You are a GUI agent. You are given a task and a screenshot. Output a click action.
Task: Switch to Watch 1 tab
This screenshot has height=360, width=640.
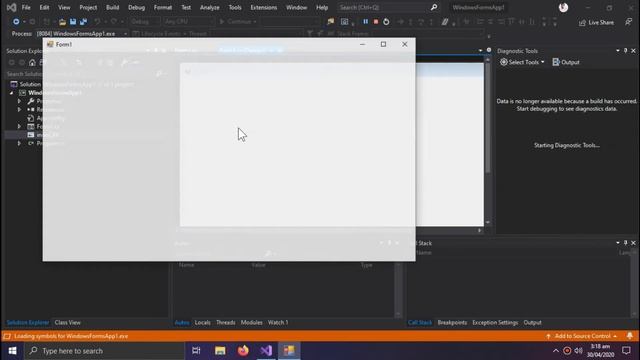[x=278, y=322]
